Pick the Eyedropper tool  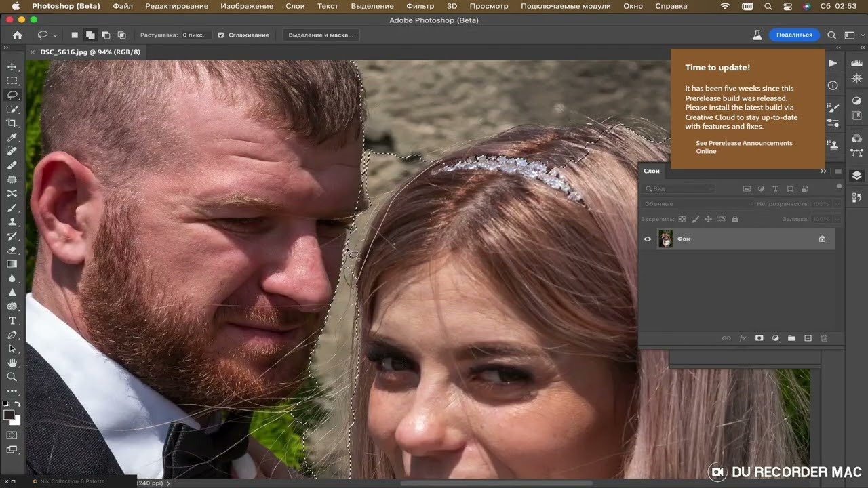12,138
